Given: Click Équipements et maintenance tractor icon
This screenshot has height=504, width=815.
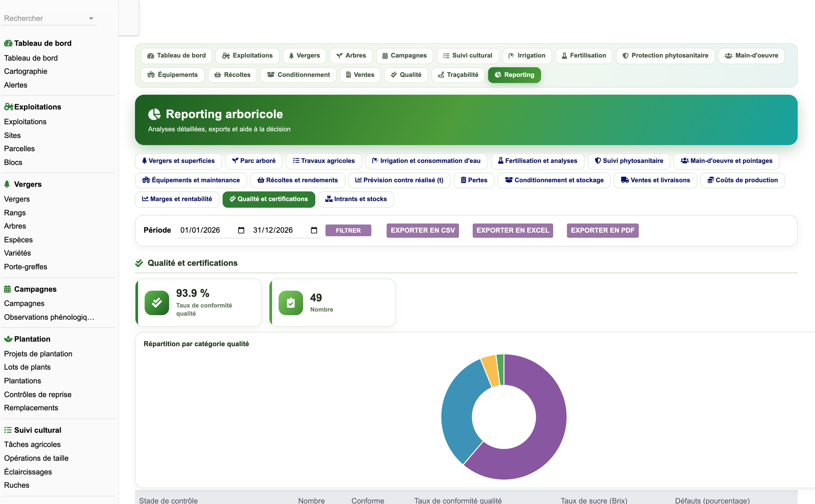Looking at the screenshot, I should pyautogui.click(x=146, y=180).
